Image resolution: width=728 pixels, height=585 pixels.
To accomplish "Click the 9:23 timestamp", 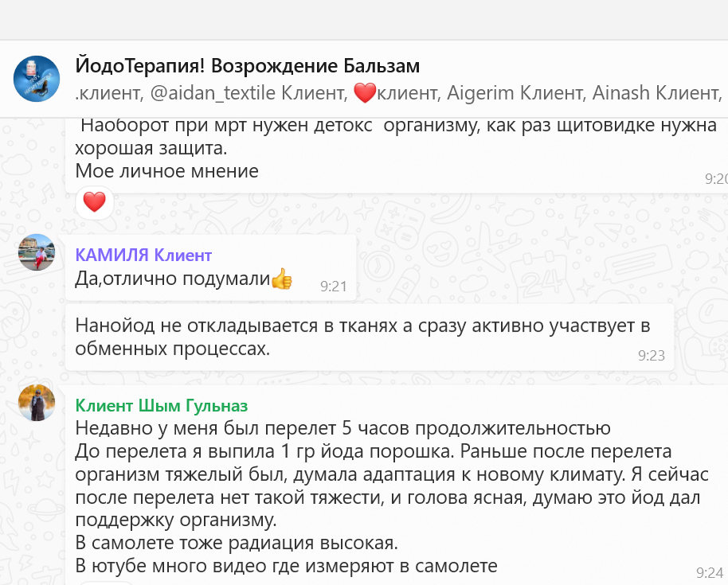I will coord(651,356).
